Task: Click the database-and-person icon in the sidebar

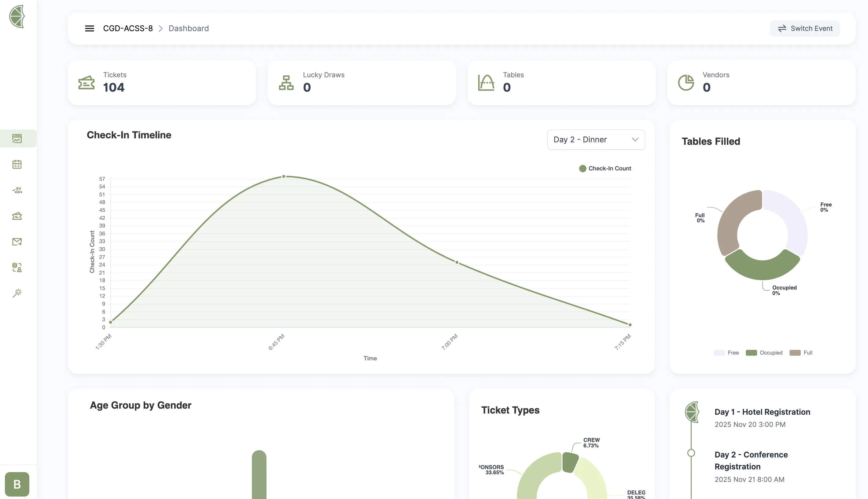Action: click(x=17, y=268)
